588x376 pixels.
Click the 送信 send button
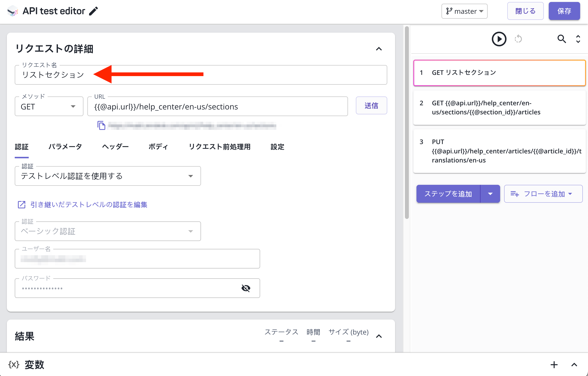tap(371, 106)
